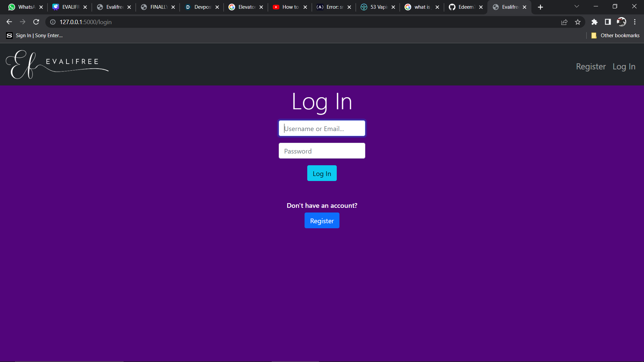644x362 pixels.
Task: Go back with the arrow icon
Action: click(x=9, y=22)
